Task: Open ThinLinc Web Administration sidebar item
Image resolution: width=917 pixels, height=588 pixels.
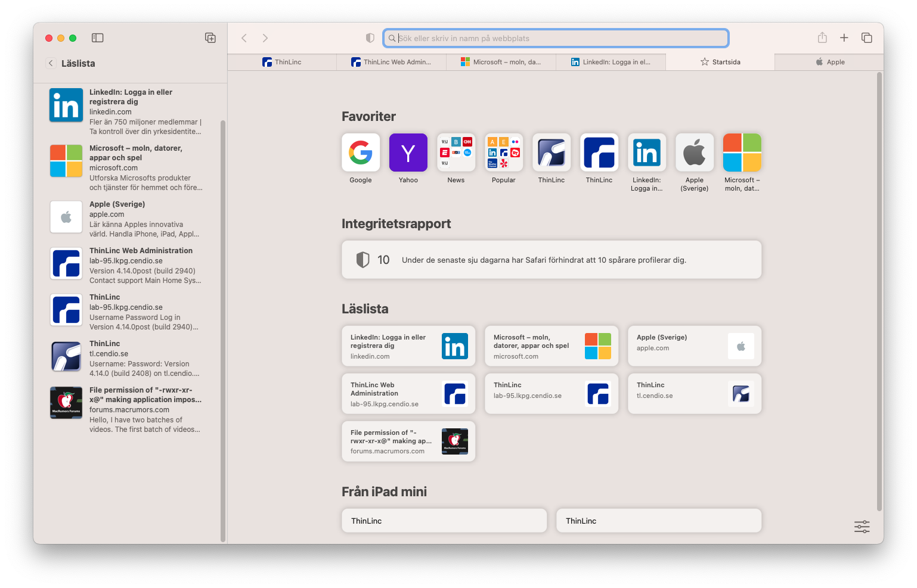Action: click(126, 266)
